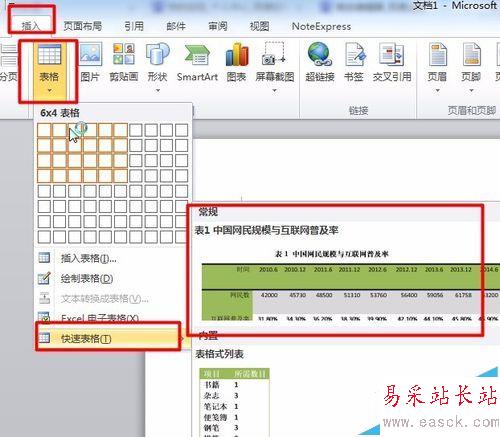Open the 引用 ribbon tab
Screen dimensions: 500x437
pyautogui.click(x=134, y=26)
